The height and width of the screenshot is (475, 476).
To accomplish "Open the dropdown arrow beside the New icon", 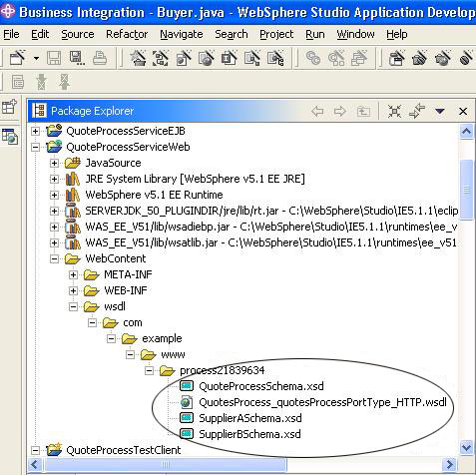I will 36,59.
